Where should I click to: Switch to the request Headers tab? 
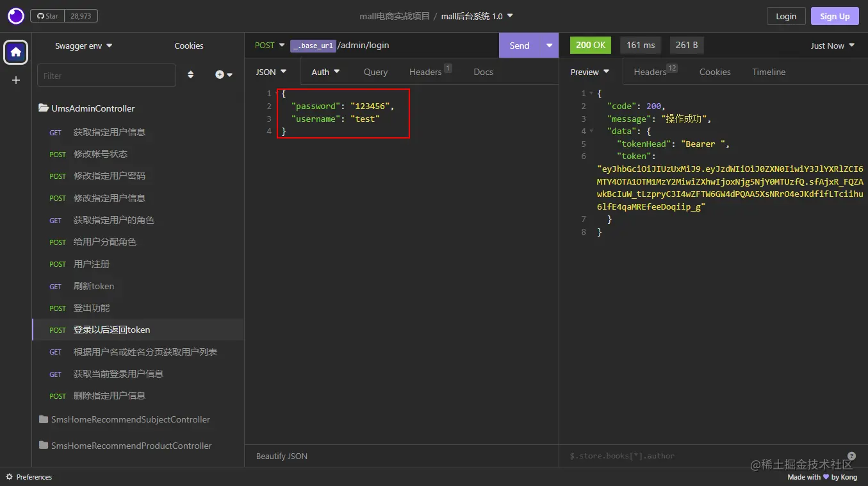click(430, 71)
